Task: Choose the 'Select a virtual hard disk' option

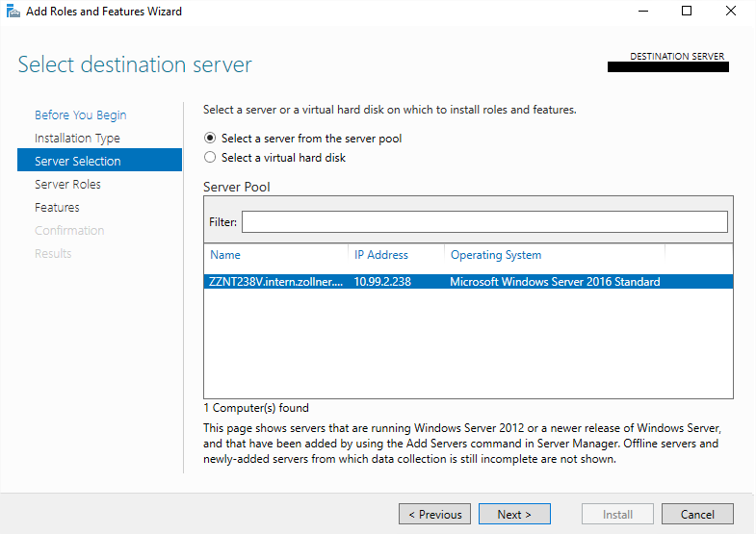Action: click(210, 158)
